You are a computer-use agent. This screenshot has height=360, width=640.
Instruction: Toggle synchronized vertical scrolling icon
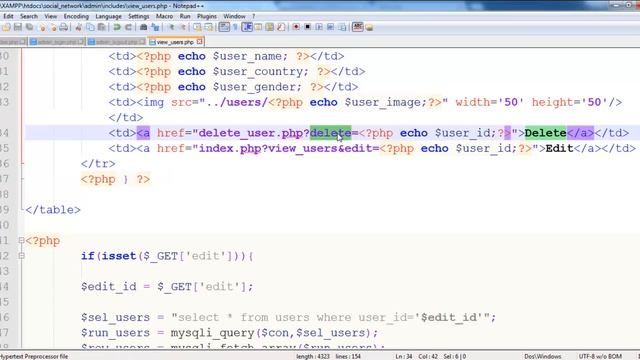[x=198, y=27]
